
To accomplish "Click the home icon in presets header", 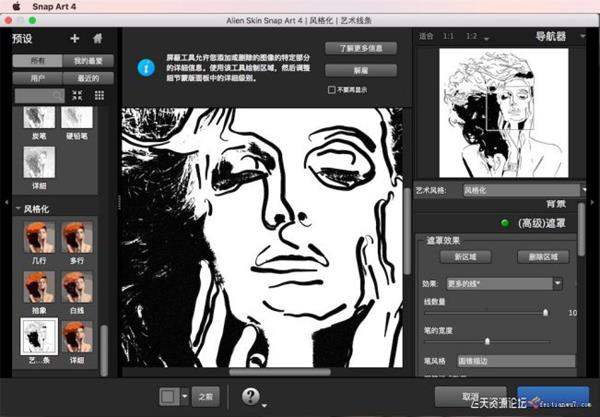I will [x=97, y=39].
